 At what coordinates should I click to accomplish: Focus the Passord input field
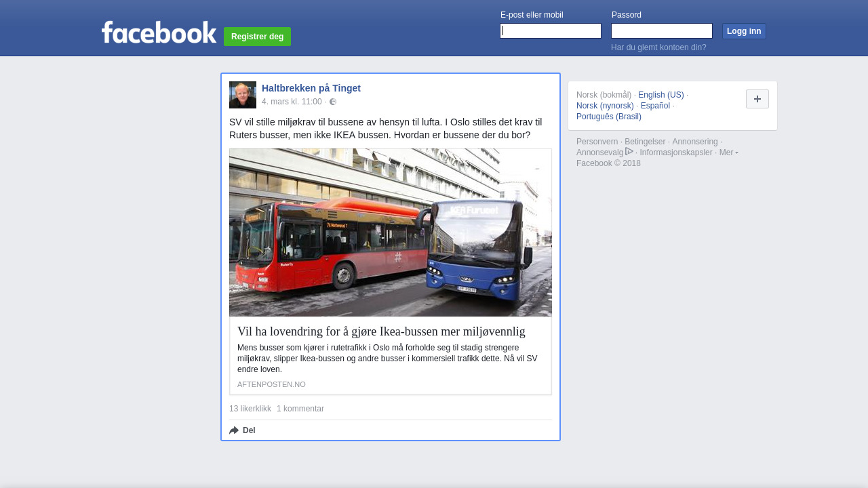coord(662,31)
